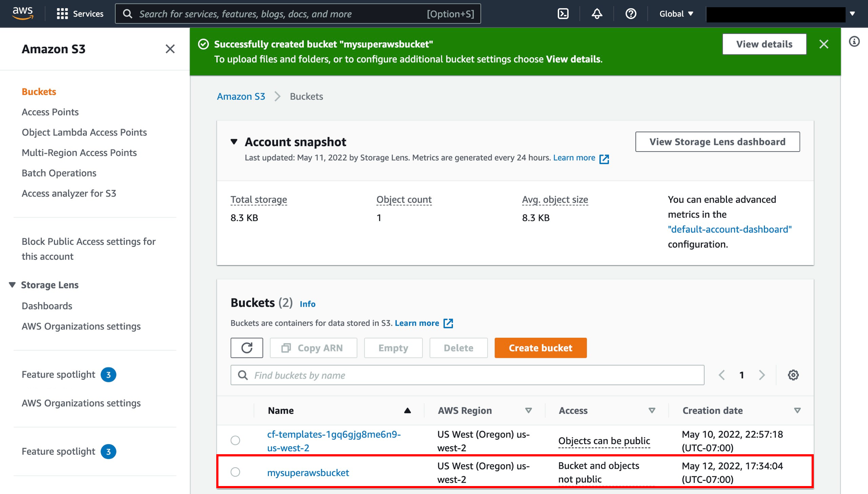
Task: Click the help question mark icon
Action: pos(630,13)
